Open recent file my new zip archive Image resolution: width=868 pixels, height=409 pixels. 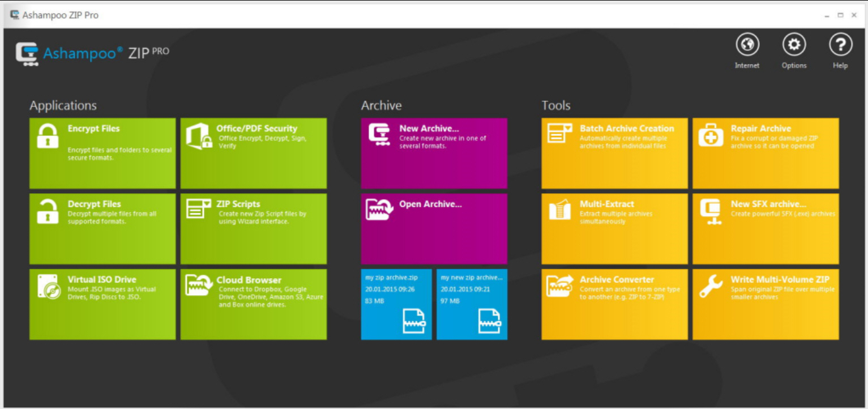472,304
